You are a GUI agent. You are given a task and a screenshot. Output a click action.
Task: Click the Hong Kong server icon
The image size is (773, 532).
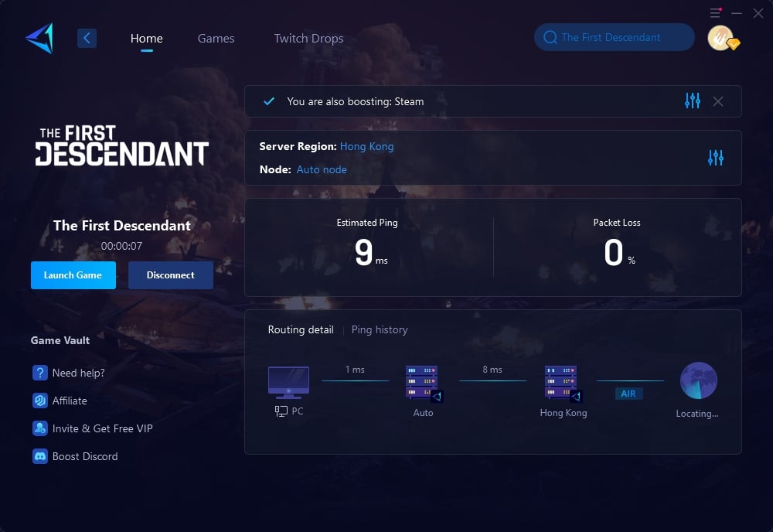[x=564, y=384]
